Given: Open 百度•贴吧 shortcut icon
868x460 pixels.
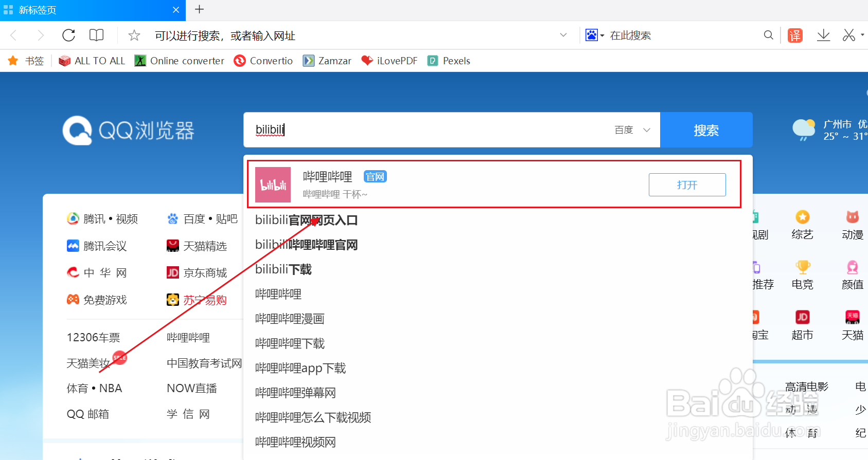Looking at the screenshot, I should (x=173, y=219).
